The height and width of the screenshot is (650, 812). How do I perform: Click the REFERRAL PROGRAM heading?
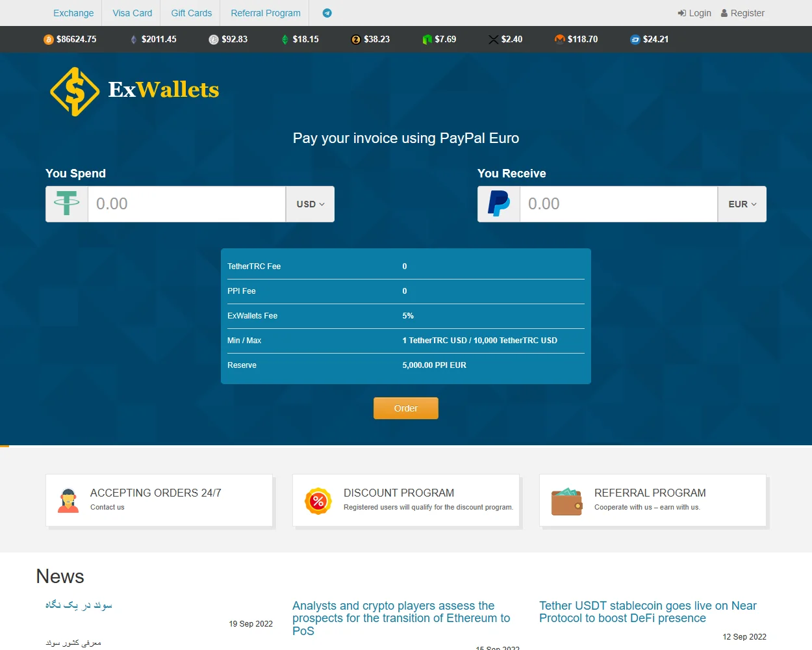[x=650, y=493]
